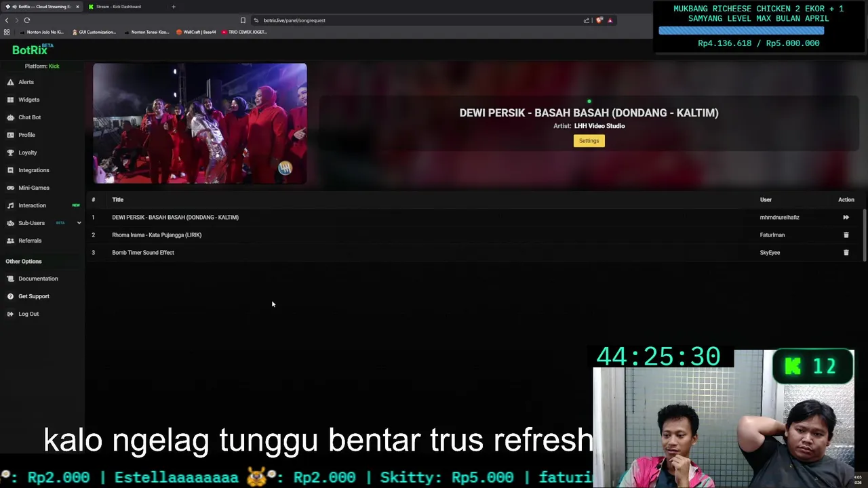Click user 'mhmdnurhafiz' in the queue

(779, 218)
